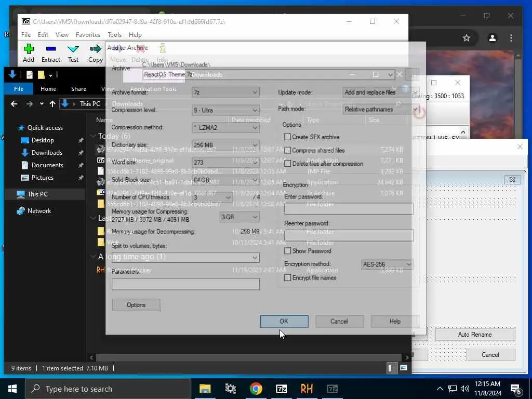Switch to large icons view in Explorer status bar

click(x=403, y=368)
